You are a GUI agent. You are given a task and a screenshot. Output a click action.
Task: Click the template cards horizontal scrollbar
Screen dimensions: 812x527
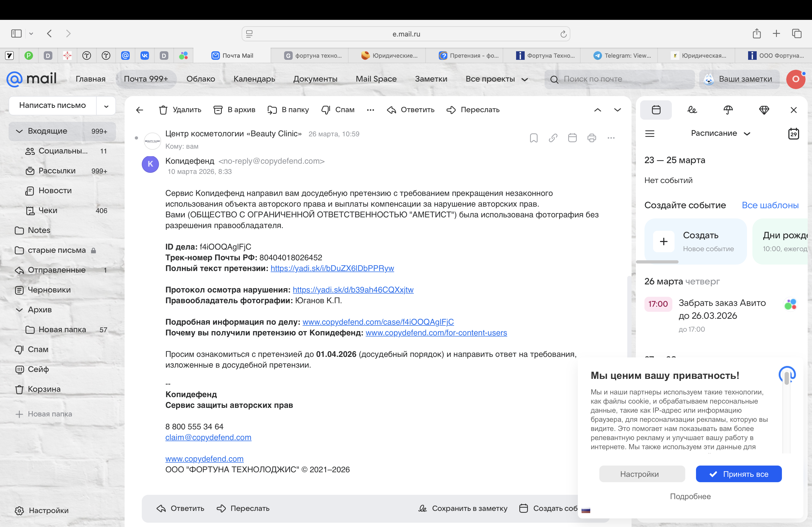pyautogui.click(x=657, y=262)
